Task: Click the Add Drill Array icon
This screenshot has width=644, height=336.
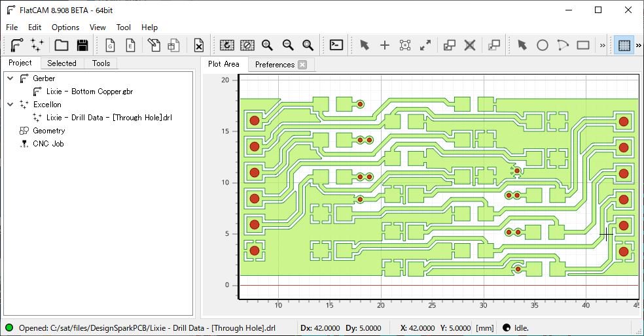Action: click(x=405, y=45)
